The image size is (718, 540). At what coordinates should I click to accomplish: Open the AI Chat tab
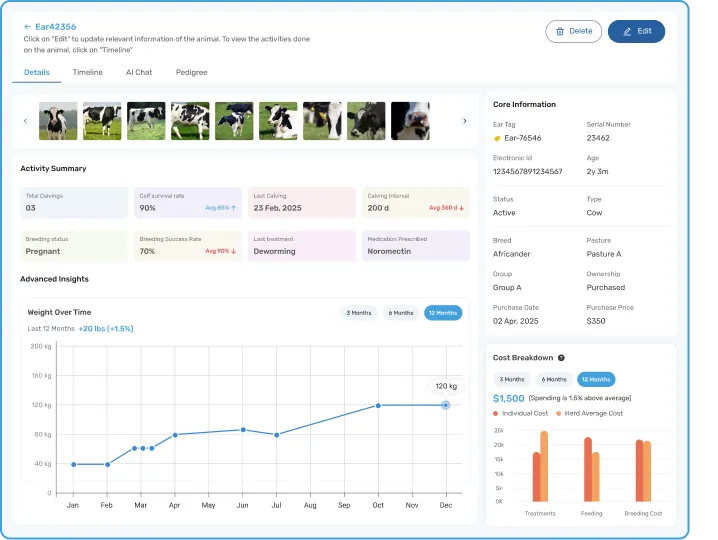(139, 72)
